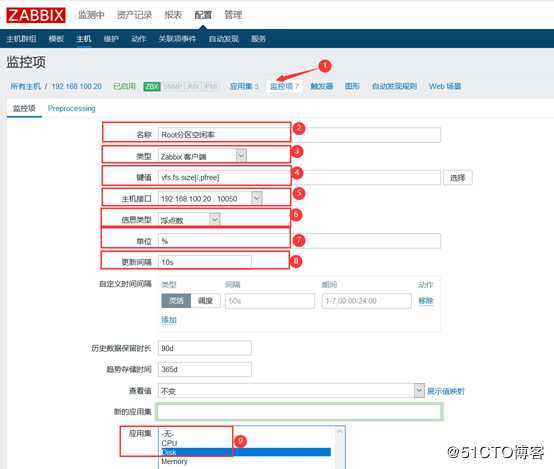Viewport: 554px width, 469px height.
Task: Go to 主机群组 submenu
Action: tap(21, 39)
